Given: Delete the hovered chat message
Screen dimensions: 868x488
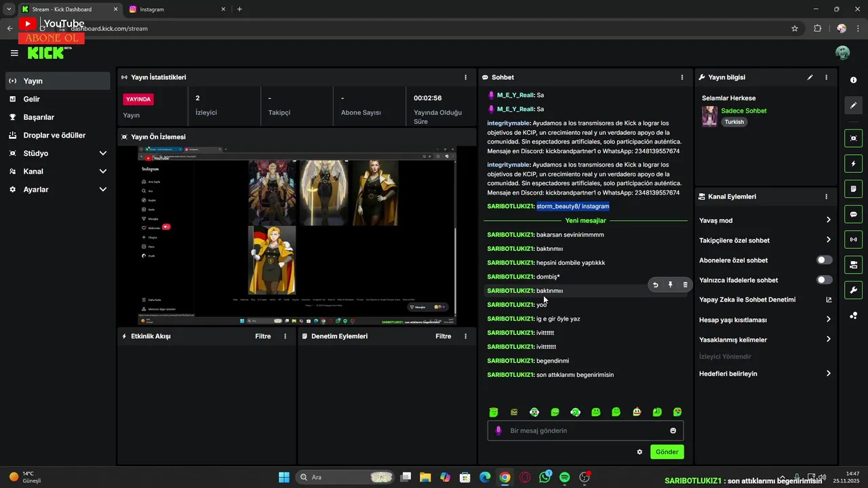Looking at the screenshot, I should (x=685, y=285).
